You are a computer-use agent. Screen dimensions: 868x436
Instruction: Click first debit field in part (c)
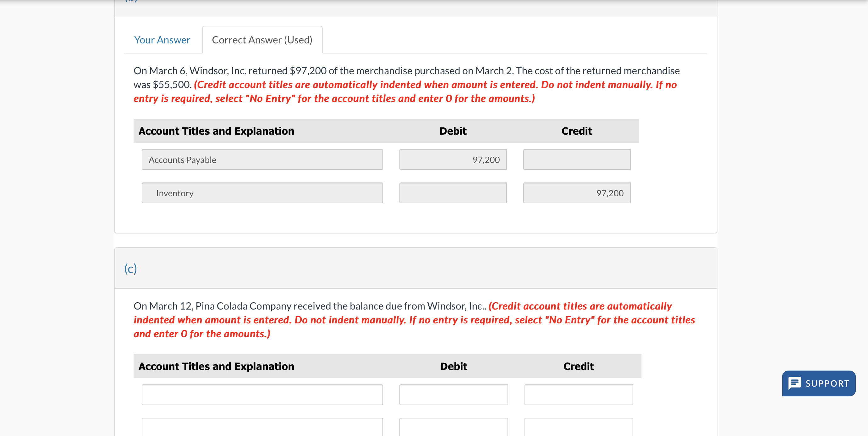[453, 394]
